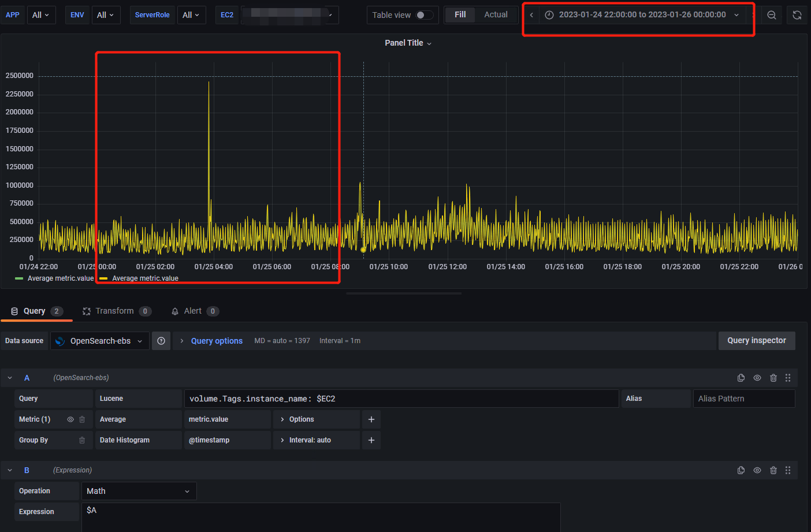Viewport: 811px width, 532px height.
Task: Click inside the Lucene query field
Action: tap(399, 398)
